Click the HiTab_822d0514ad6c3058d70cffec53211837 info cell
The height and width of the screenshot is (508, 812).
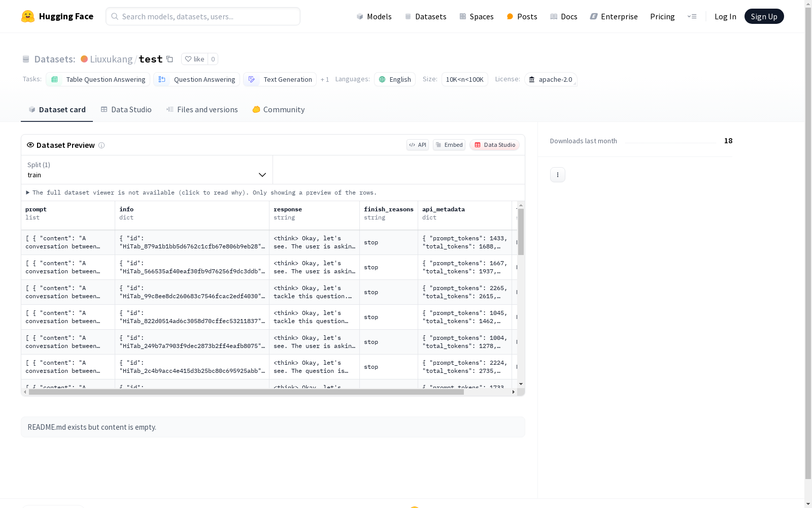point(192,317)
